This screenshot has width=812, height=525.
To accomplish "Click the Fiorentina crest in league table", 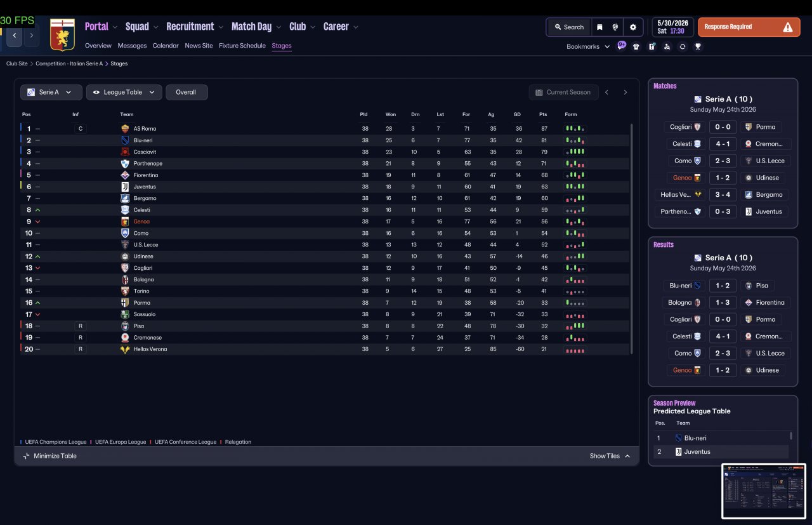I will (x=125, y=175).
